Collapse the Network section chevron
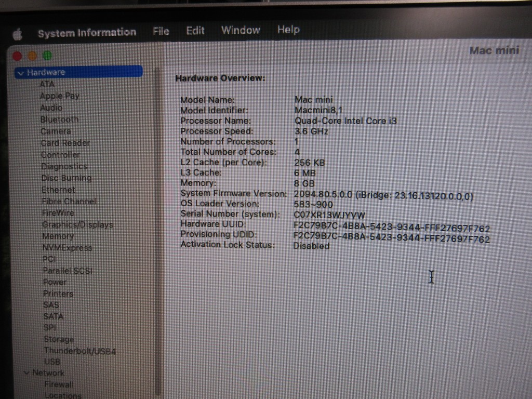Screen dimensions: 532x399 (x=26, y=373)
